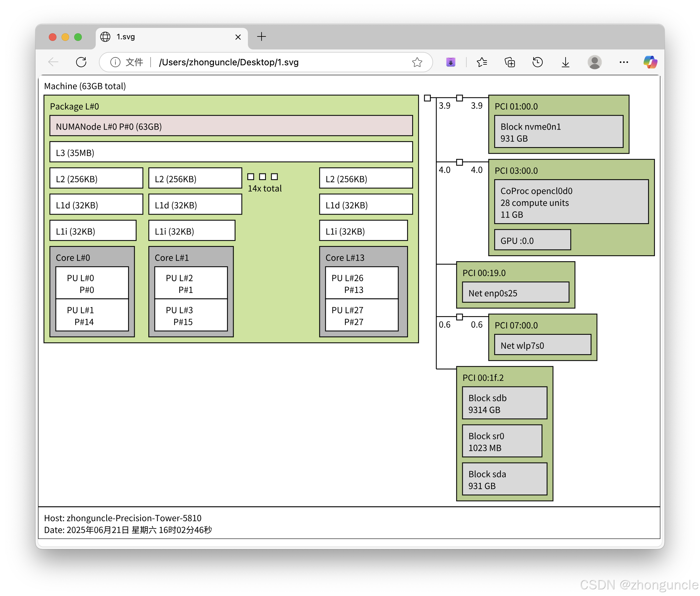Click the purple extension icon in toolbar
Image resolution: width=700 pixels, height=596 pixels.
pos(450,62)
